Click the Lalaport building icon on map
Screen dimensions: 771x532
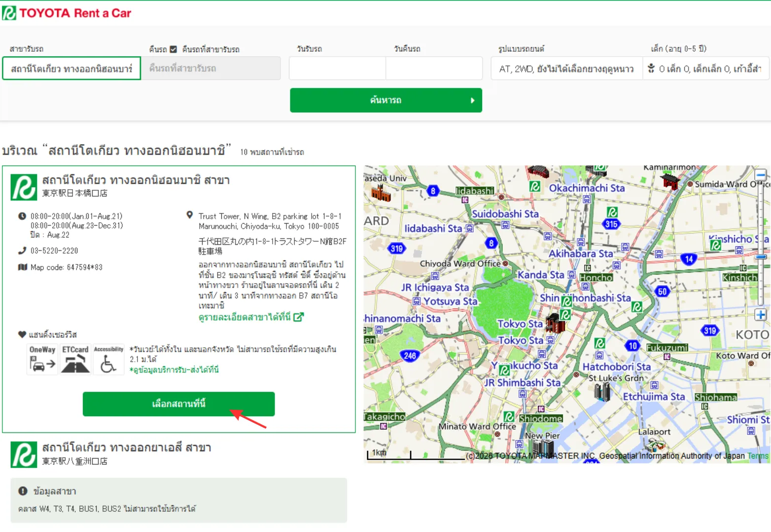point(656,445)
